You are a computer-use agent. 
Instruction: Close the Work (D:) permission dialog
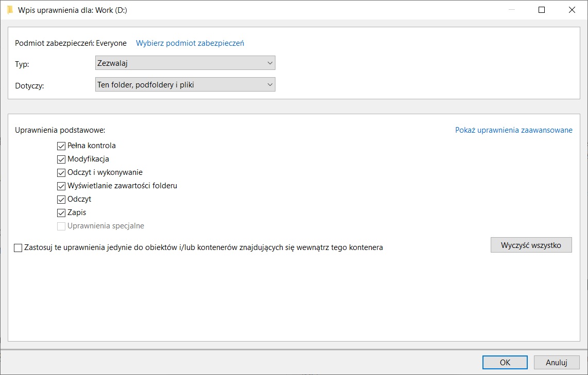(x=572, y=10)
